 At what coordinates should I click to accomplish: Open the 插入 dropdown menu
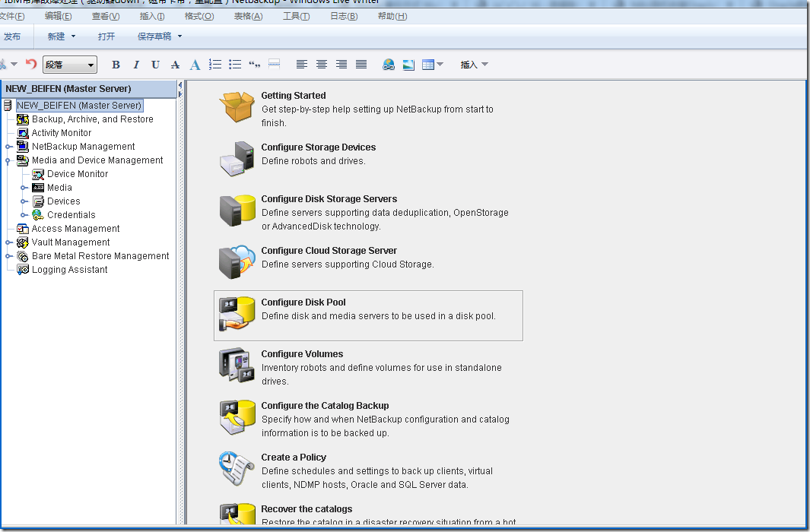[475, 65]
